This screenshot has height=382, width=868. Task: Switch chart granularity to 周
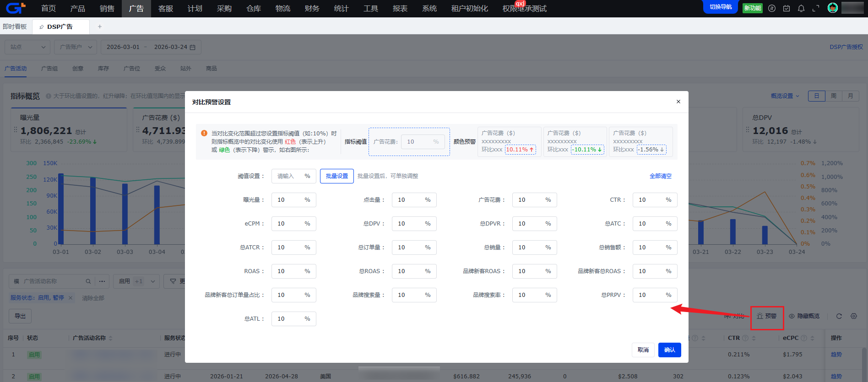[834, 96]
